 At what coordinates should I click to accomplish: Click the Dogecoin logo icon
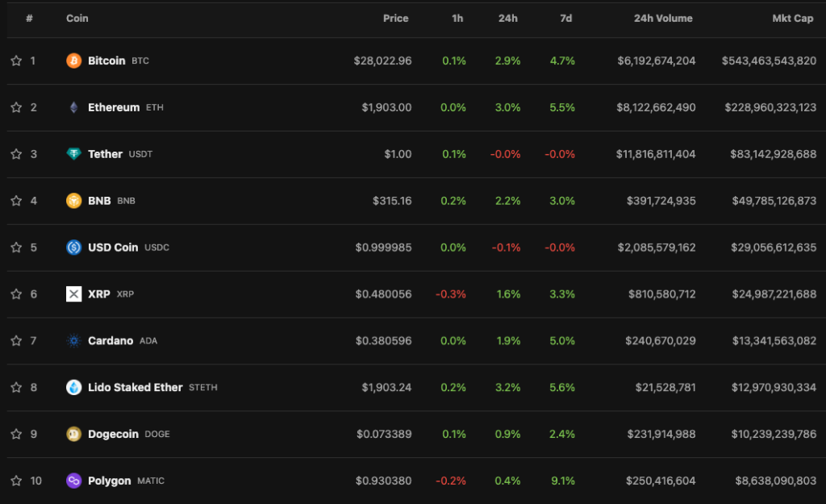pos(74,434)
